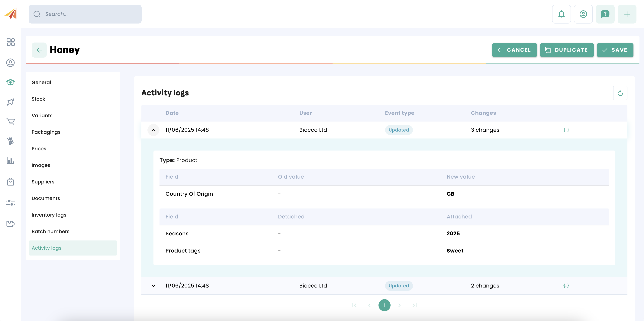Click the notifications bell icon
The image size is (644, 321).
click(561, 14)
